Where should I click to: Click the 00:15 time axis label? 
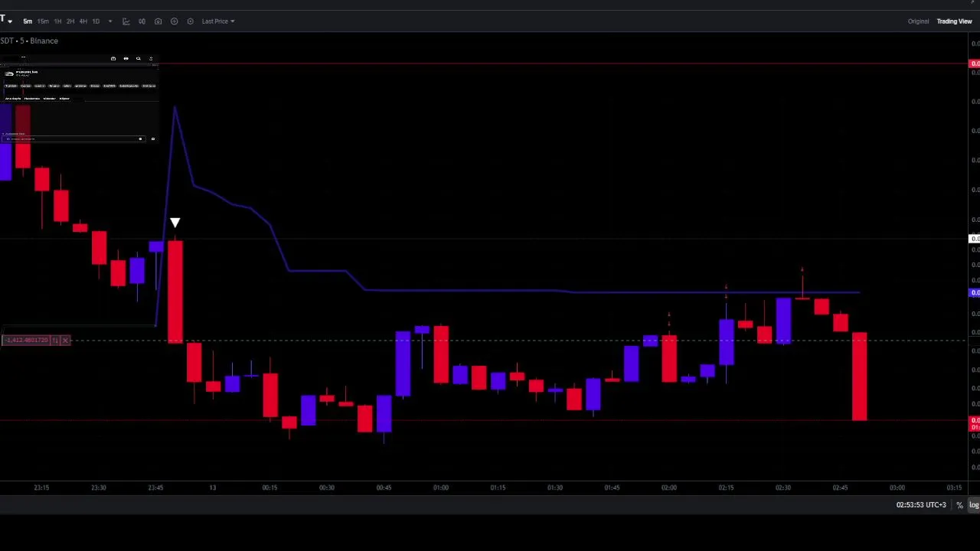pyautogui.click(x=269, y=487)
